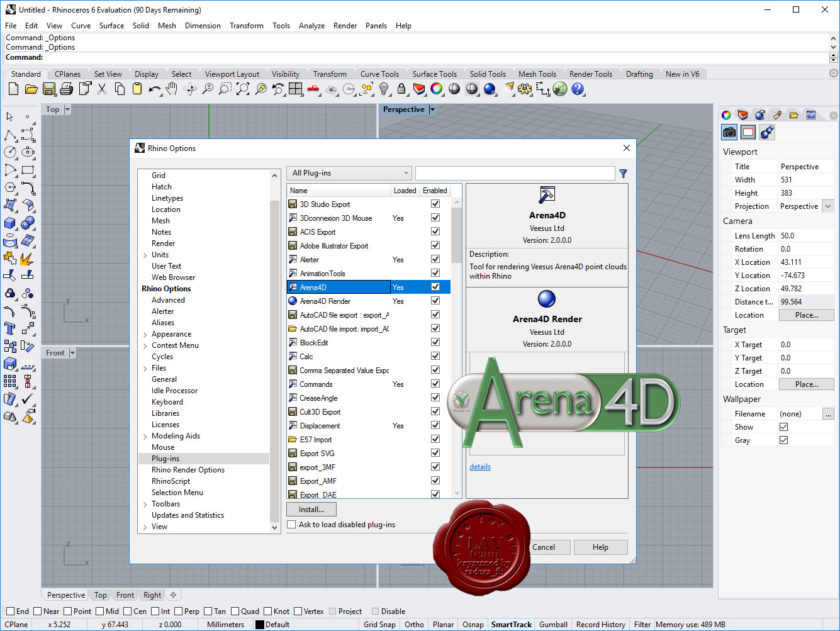Toggle the Wallpaper Show checkbox
This screenshot has width=840, height=631.
point(783,427)
